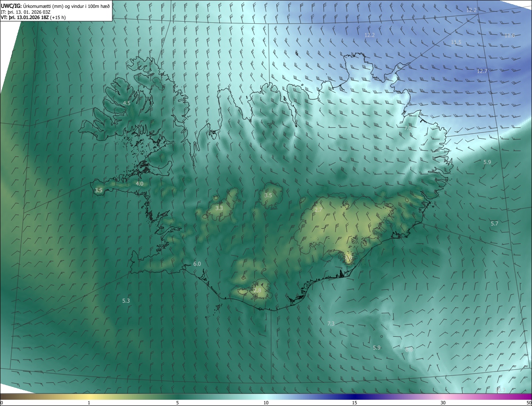This screenshot has height=406, width=532.
Task: Click the 5.7 value off the east coast
Action: [x=494, y=224]
